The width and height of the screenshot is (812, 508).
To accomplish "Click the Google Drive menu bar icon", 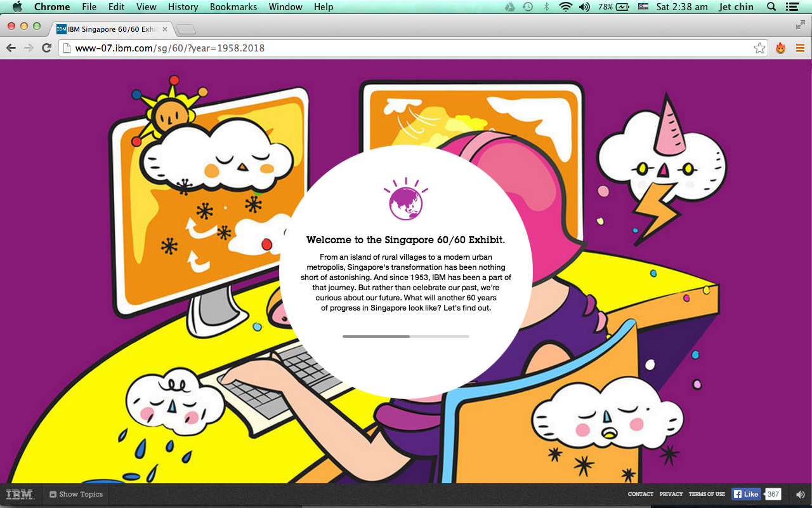I will (x=509, y=7).
